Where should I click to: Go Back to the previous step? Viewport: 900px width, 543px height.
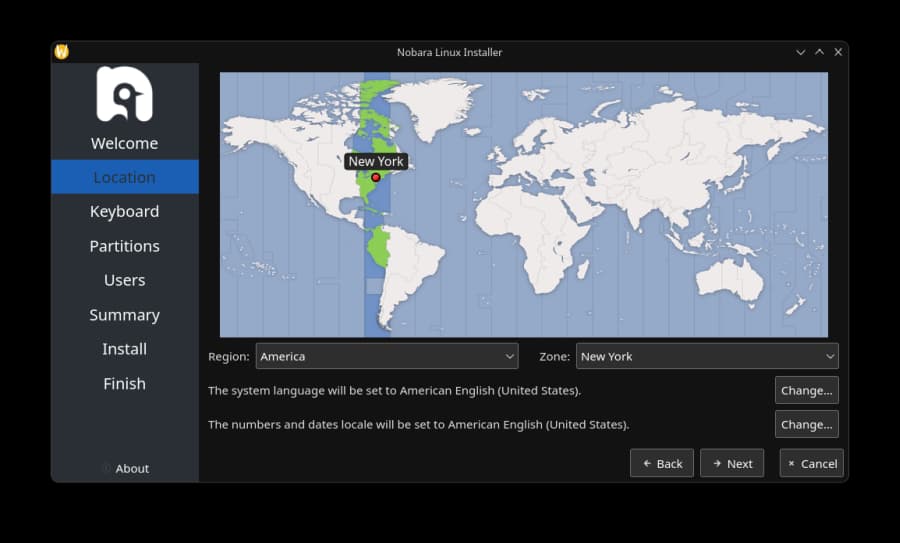click(662, 463)
